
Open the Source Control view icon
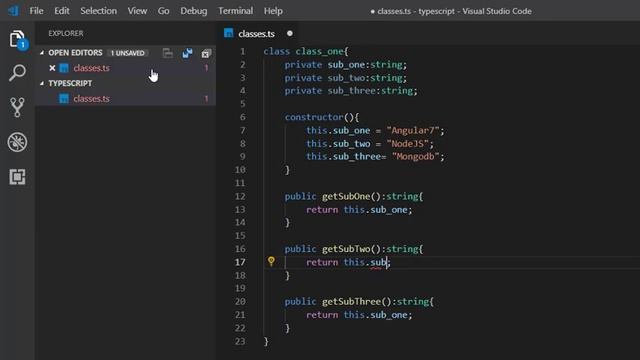[x=17, y=107]
